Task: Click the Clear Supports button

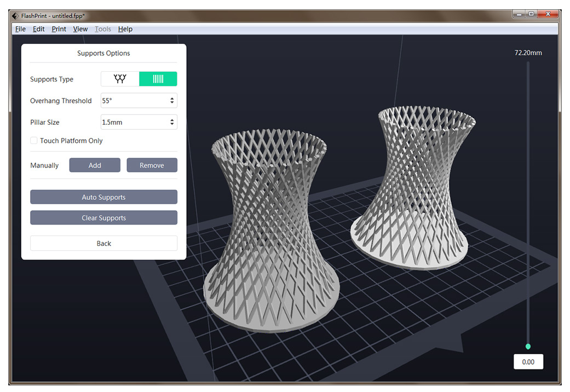Action: pos(103,218)
